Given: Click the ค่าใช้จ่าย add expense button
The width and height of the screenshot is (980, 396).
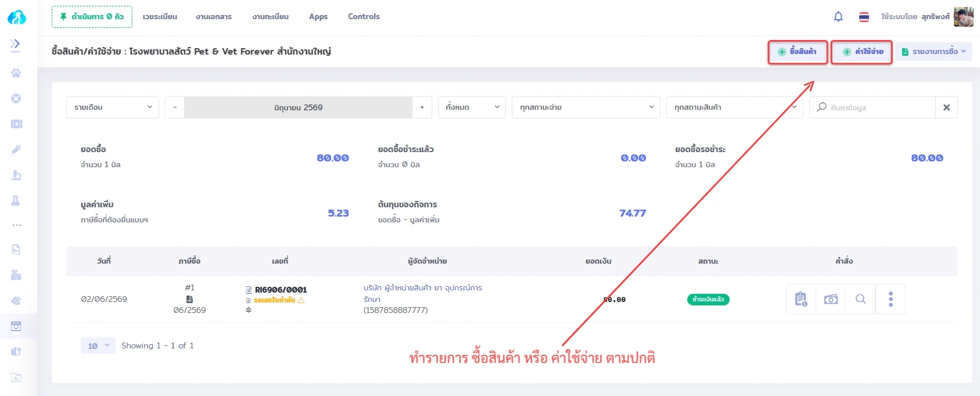Looking at the screenshot, I should coord(863,52).
